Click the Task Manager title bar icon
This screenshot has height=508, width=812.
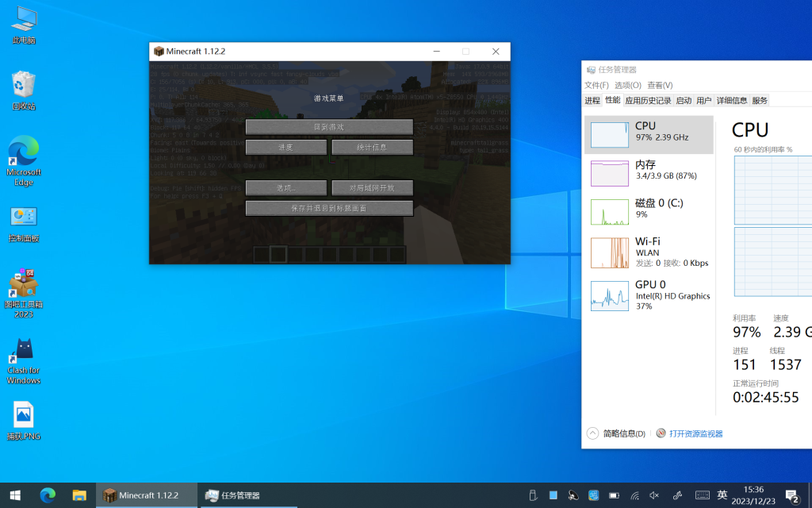[591, 70]
